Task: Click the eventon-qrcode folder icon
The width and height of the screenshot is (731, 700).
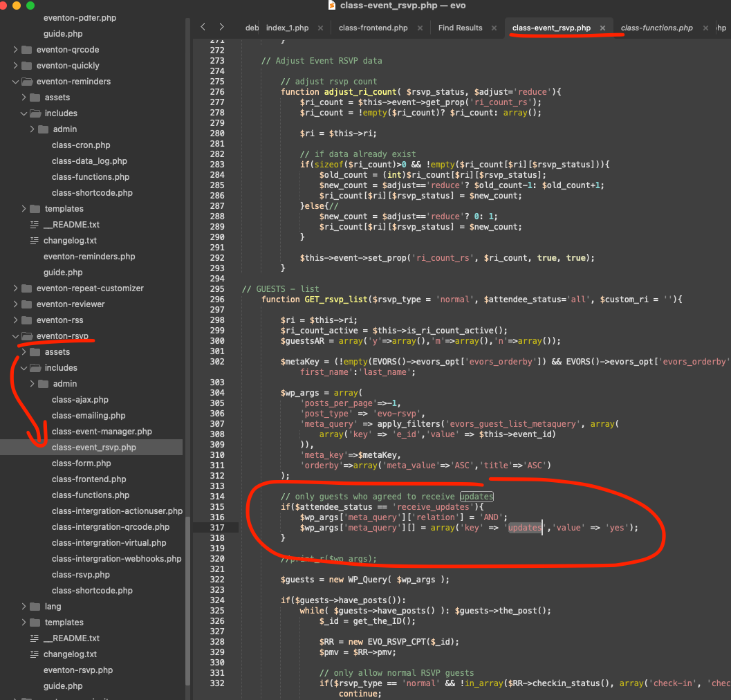Action: click(27, 49)
